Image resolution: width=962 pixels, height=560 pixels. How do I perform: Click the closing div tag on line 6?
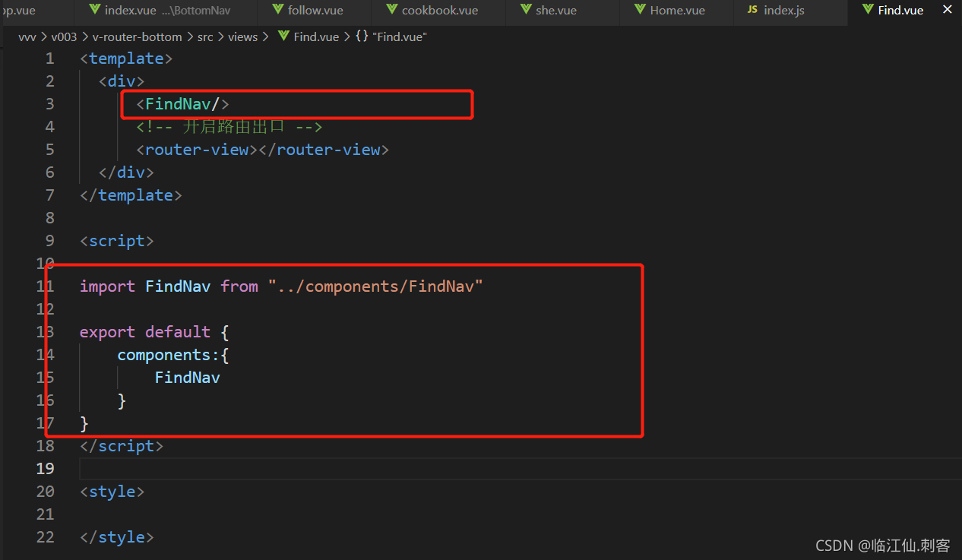[x=126, y=172]
